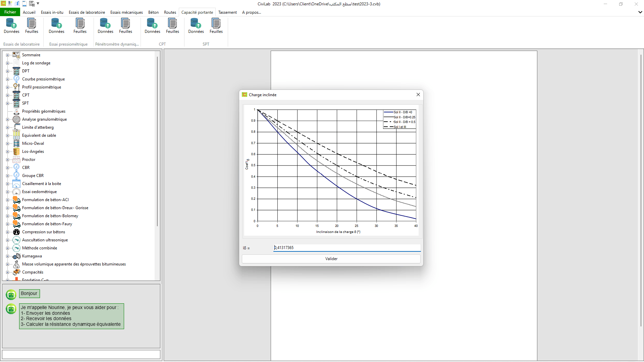The width and height of the screenshot is (644, 362).
Task: Switch to the Essais in-situ tab
Action: click(52, 12)
